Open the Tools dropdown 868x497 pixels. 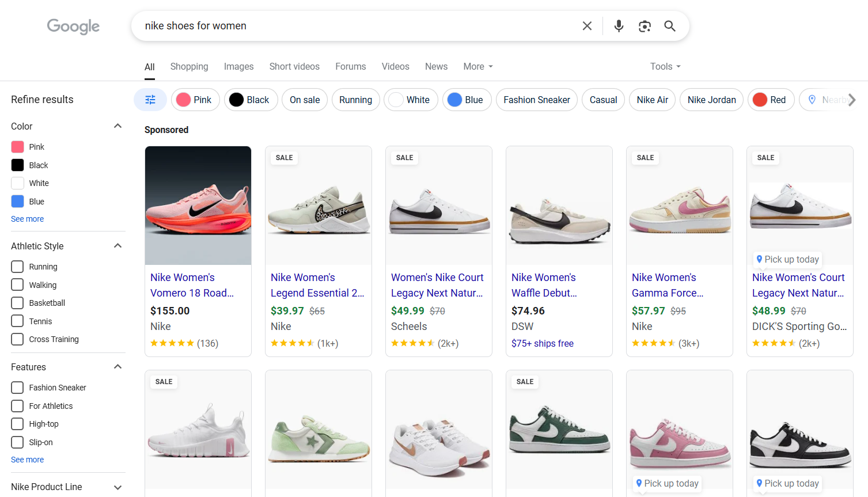[x=665, y=66]
